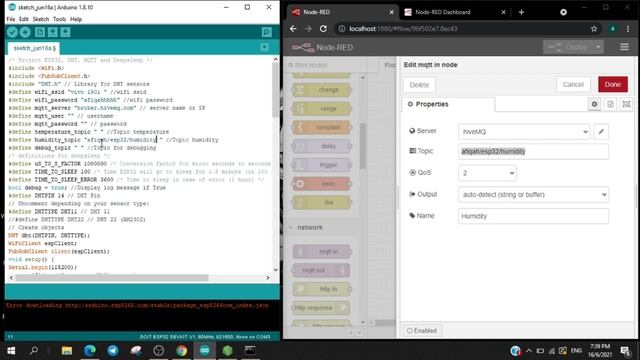The height and width of the screenshot is (360, 640).
Task: Open a new Chrome tab with plus
Action: 521,12
